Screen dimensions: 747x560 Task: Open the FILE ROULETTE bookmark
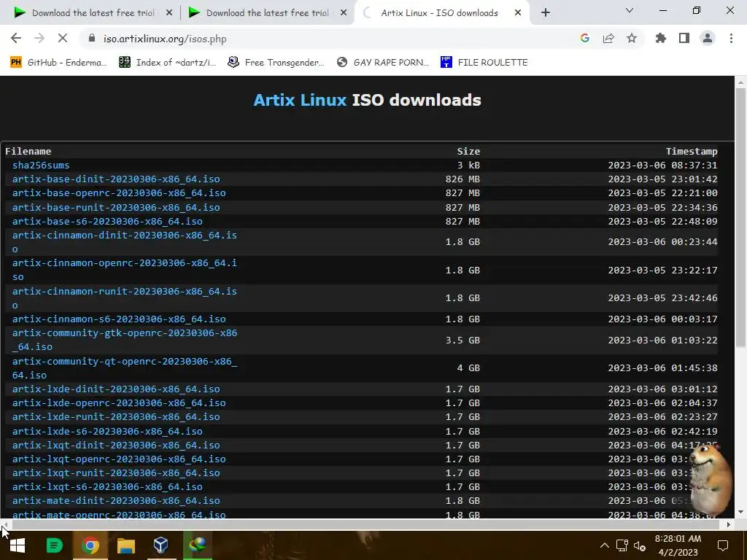click(x=484, y=63)
